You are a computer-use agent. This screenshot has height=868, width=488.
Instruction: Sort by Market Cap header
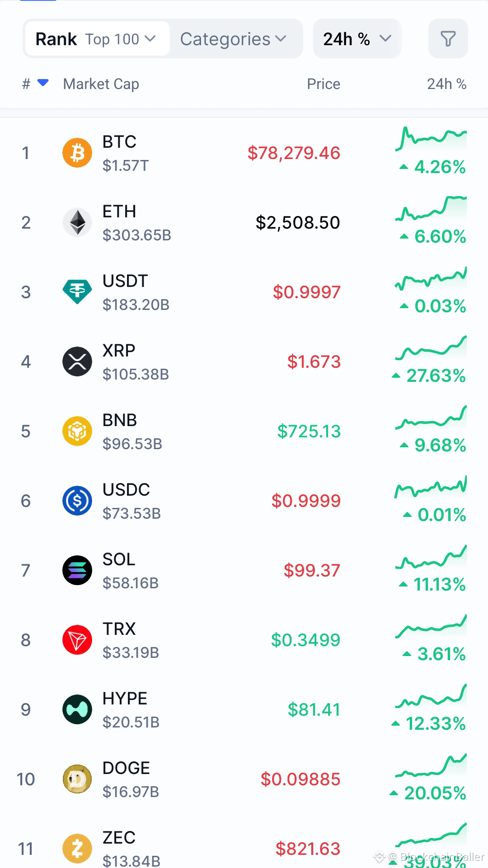click(x=101, y=84)
